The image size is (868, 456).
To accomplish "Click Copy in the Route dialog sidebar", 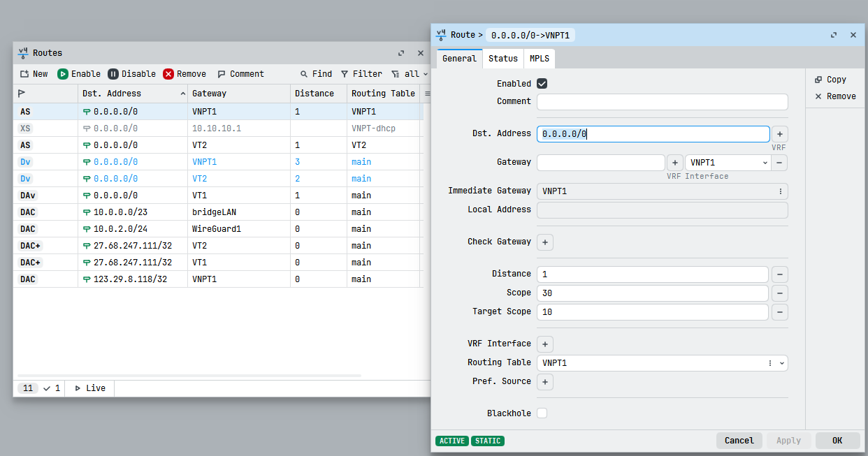I will pos(830,80).
